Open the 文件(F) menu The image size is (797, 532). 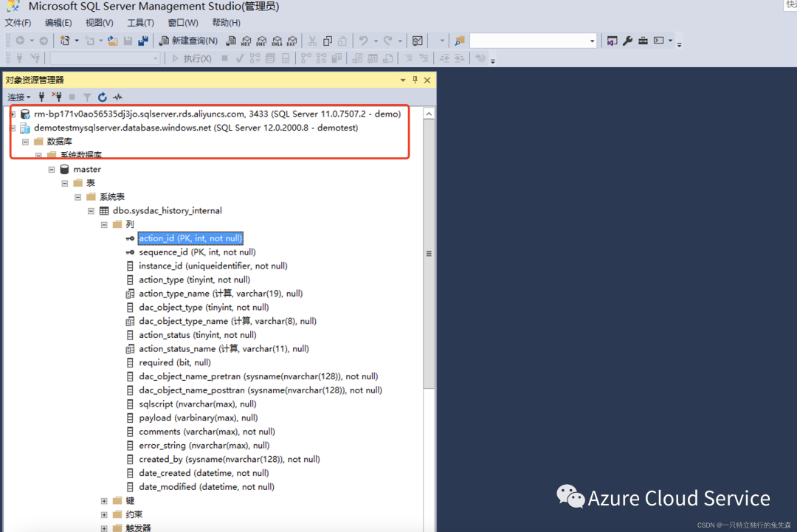(18, 23)
